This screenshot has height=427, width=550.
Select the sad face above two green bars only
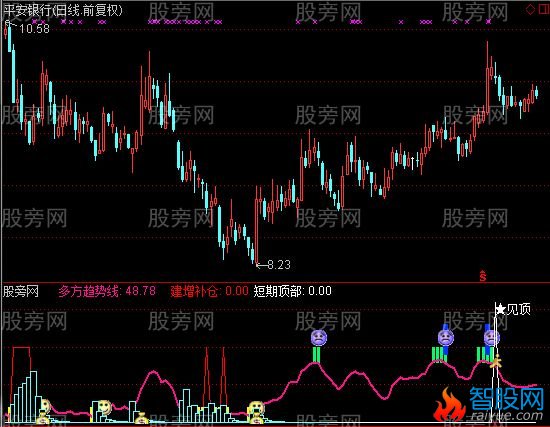(319, 338)
